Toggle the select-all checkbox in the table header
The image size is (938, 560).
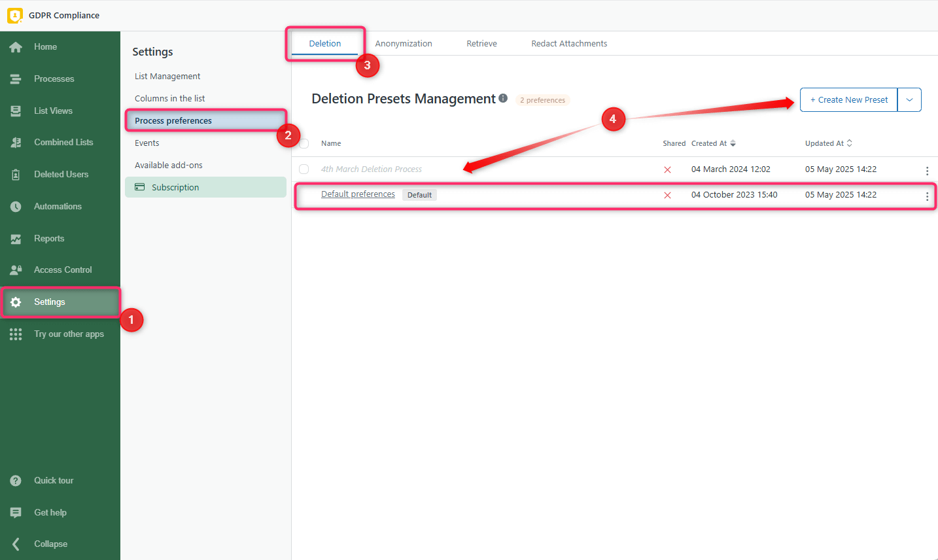coord(304,143)
